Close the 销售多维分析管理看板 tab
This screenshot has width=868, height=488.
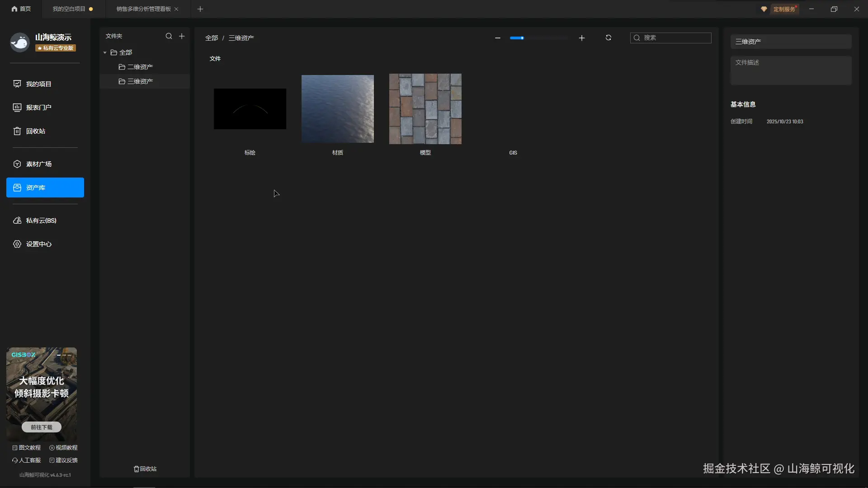[x=176, y=9]
